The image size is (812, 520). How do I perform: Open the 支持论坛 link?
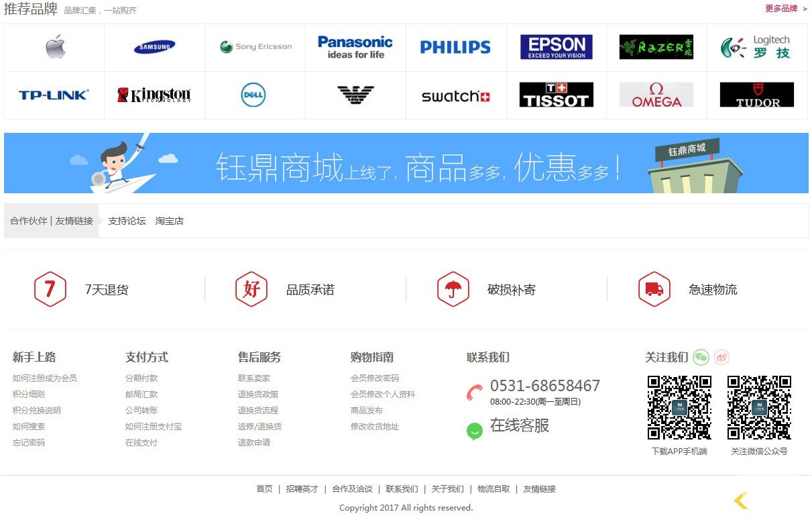[x=127, y=221]
